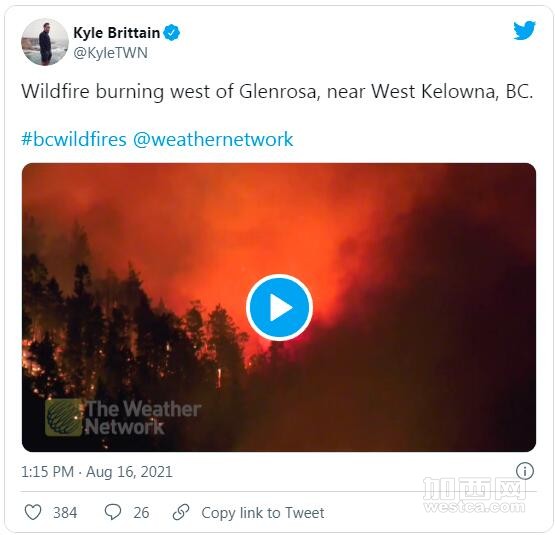Click the Aug 16, 2021 date

[129, 472]
